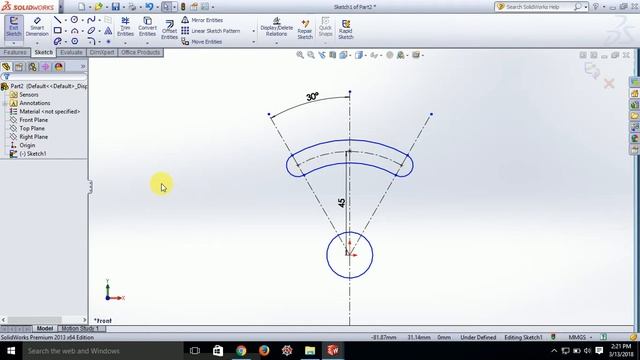Select the Smart Dimension tool
The height and width of the screenshot is (360, 640).
pos(37,27)
